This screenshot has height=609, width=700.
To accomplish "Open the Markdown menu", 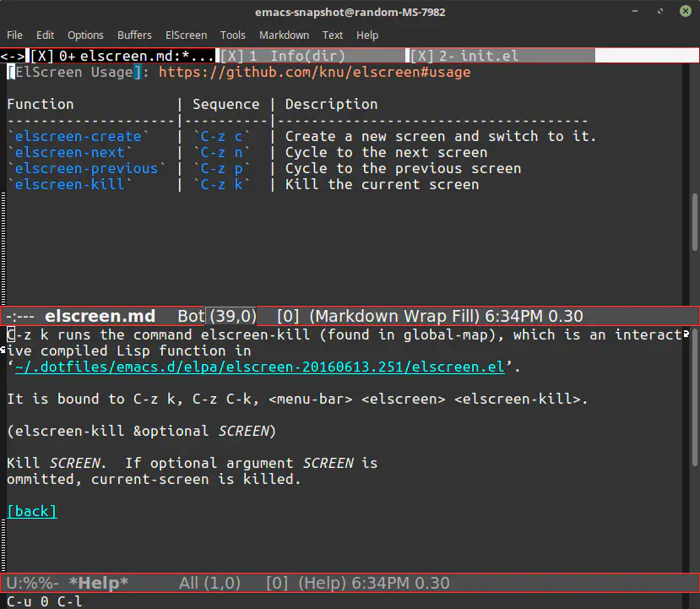I will pos(284,35).
